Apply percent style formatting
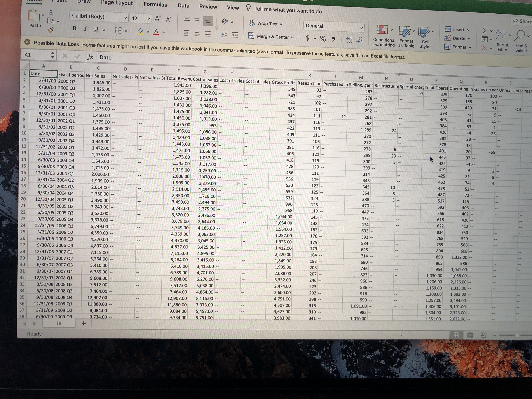The width and height of the screenshot is (532, 399). [x=323, y=39]
